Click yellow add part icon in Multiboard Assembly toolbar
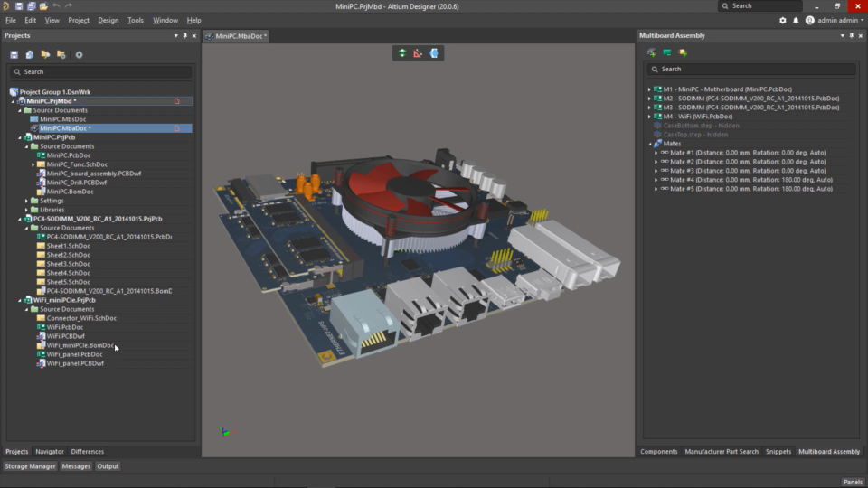Image resolution: width=868 pixels, height=488 pixels. coord(684,52)
